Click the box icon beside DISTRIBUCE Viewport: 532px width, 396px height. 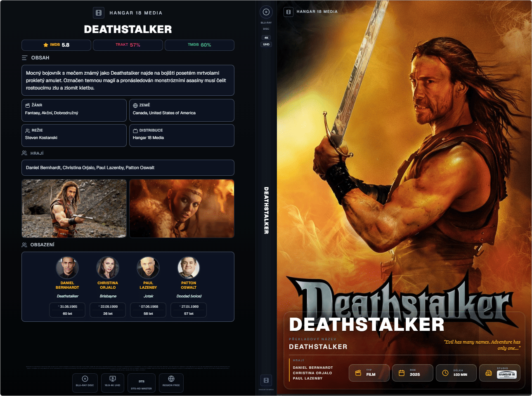tap(135, 130)
